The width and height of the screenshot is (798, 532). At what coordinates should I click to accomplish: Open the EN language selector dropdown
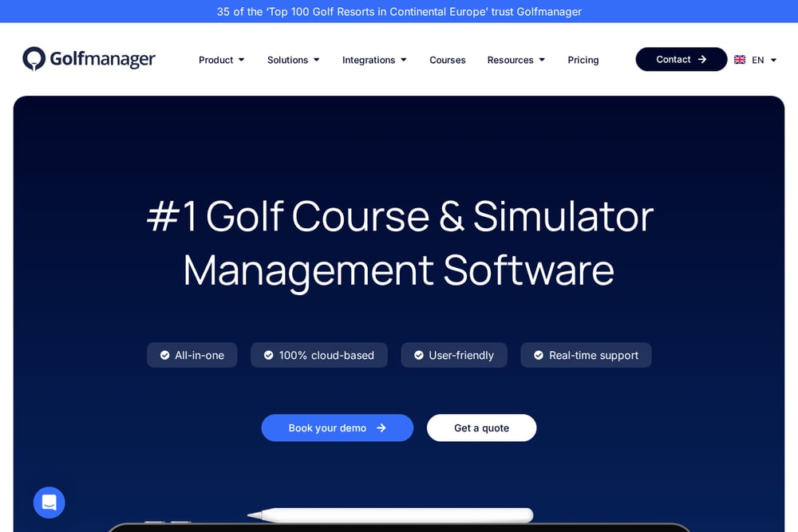(755, 60)
